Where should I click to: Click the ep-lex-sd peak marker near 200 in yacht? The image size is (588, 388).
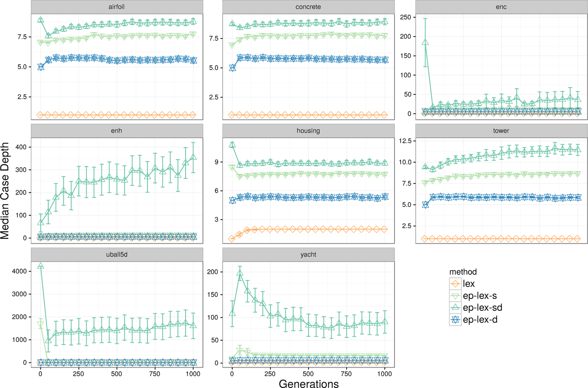click(x=240, y=273)
